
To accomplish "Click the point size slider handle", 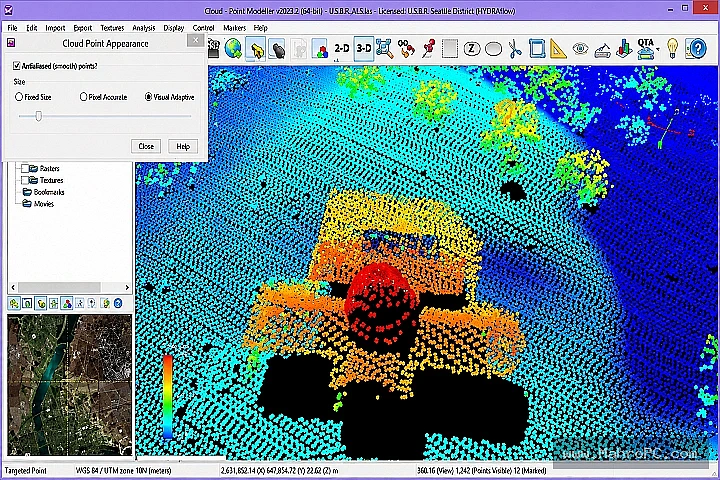I will 39,116.
